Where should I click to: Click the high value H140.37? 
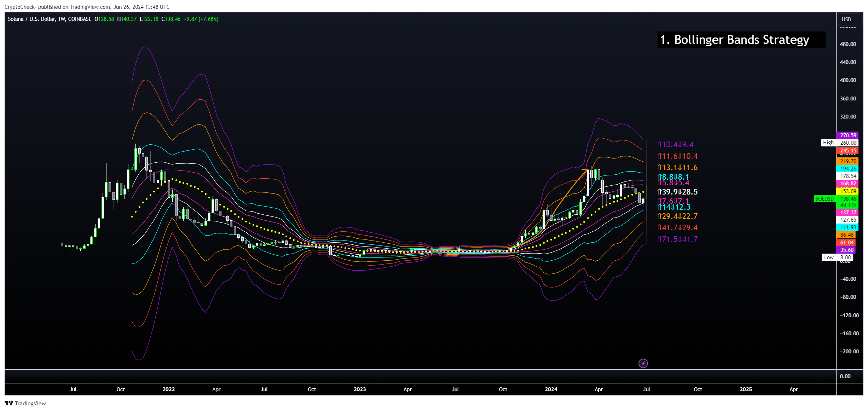tap(127, 19)
